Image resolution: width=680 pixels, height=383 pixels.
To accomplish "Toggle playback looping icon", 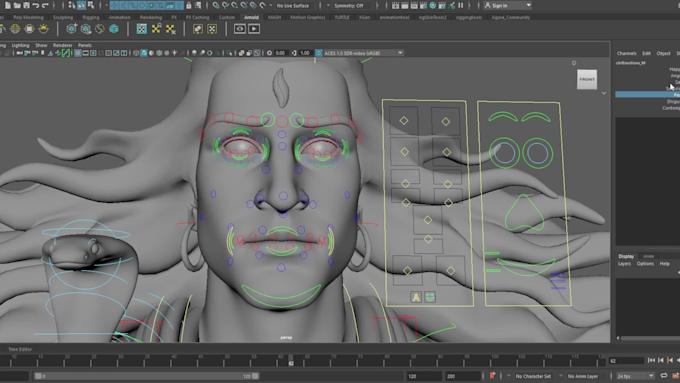I will pyautogui.click(x=664, y=376).
